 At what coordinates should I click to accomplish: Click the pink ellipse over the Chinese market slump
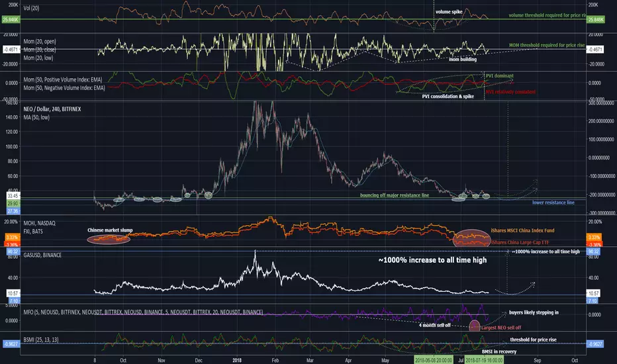(x=109, y=238)
